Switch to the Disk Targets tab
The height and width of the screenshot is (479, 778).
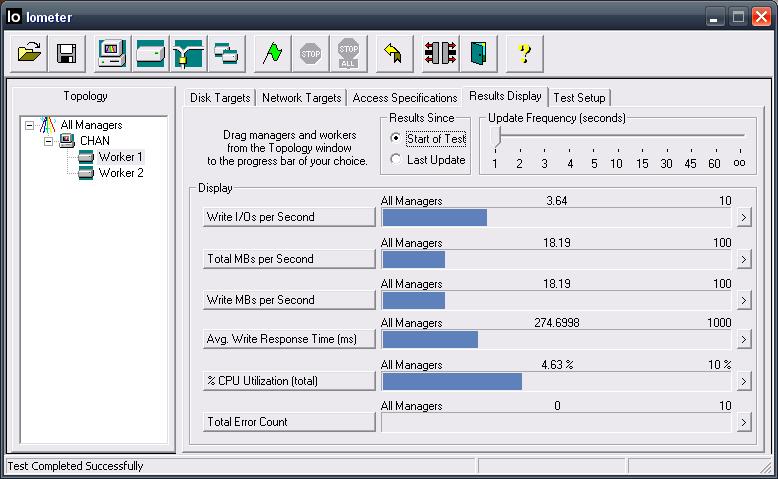[220, 98]
